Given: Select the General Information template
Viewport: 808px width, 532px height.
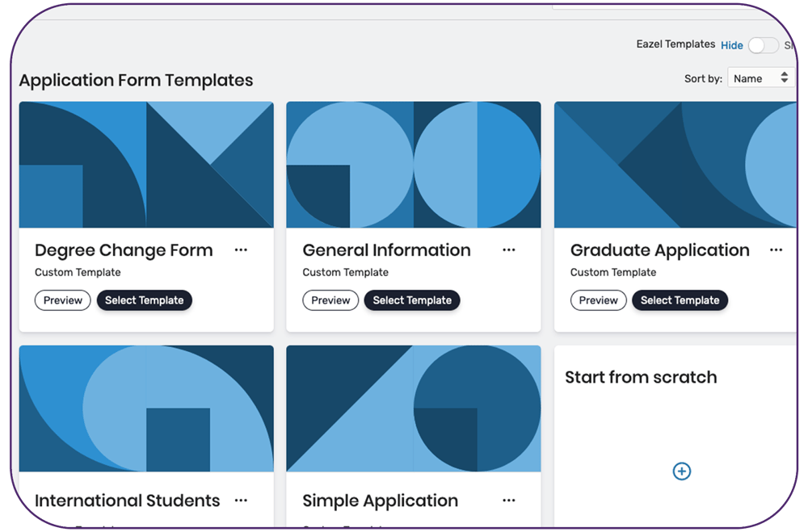Looking at the screenshot, I should [x=412, y=300].
